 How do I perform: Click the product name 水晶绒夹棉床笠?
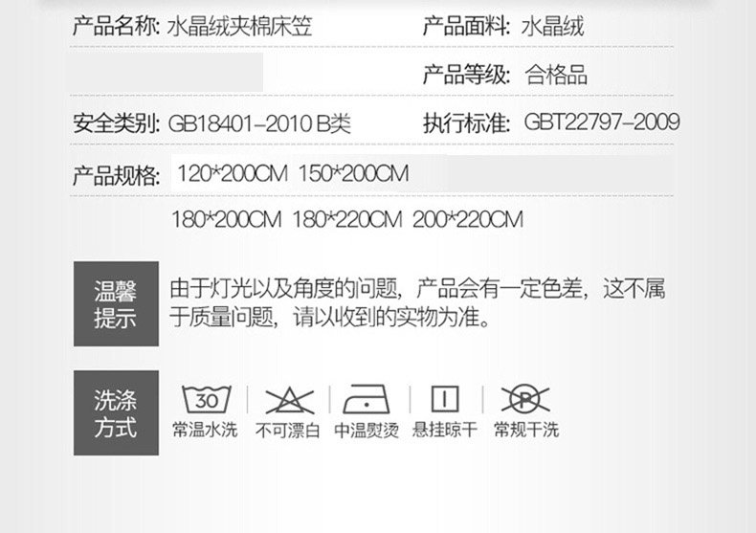[239, 26]
